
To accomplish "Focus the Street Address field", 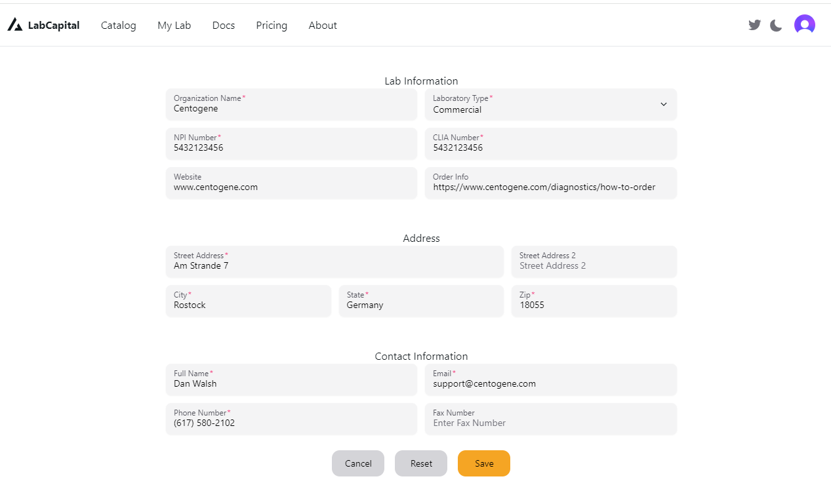I will point(334,262).
